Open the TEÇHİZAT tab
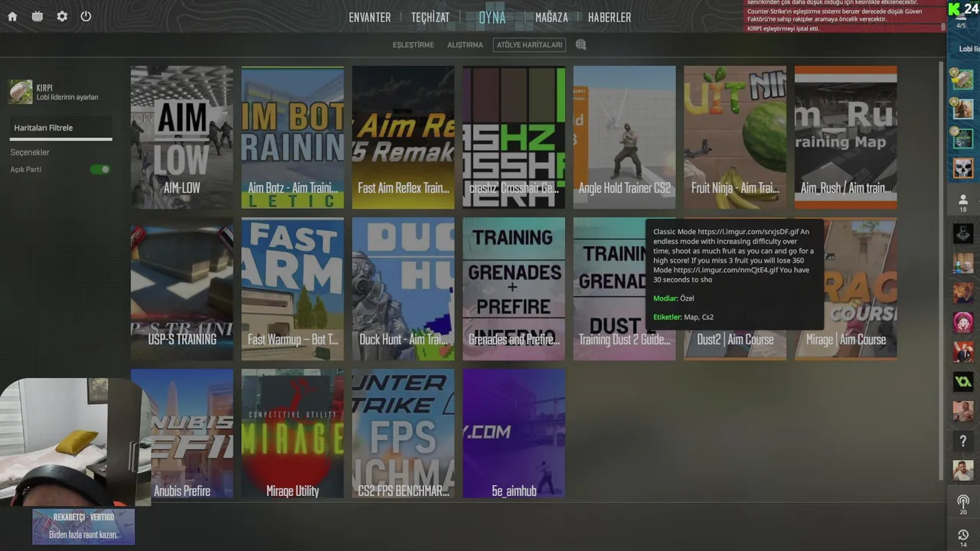Image resolution: width=980 pixels, height=551 pixels. (430, 17)
